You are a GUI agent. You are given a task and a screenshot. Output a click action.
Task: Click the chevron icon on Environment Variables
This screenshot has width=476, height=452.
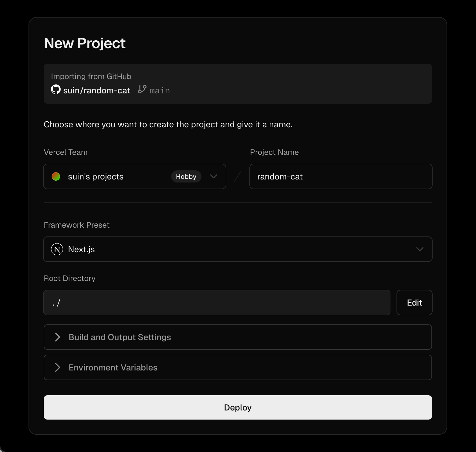(58, 367)
